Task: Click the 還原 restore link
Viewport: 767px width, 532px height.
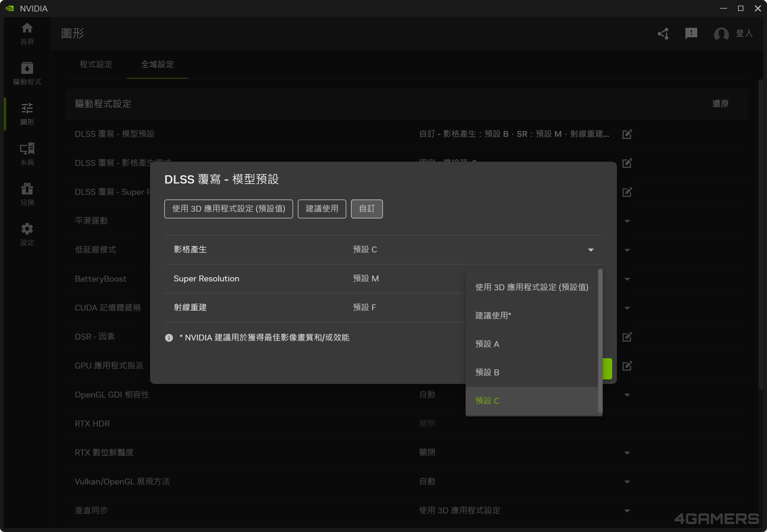Action: pyautogui.click(x=720, y=104)
